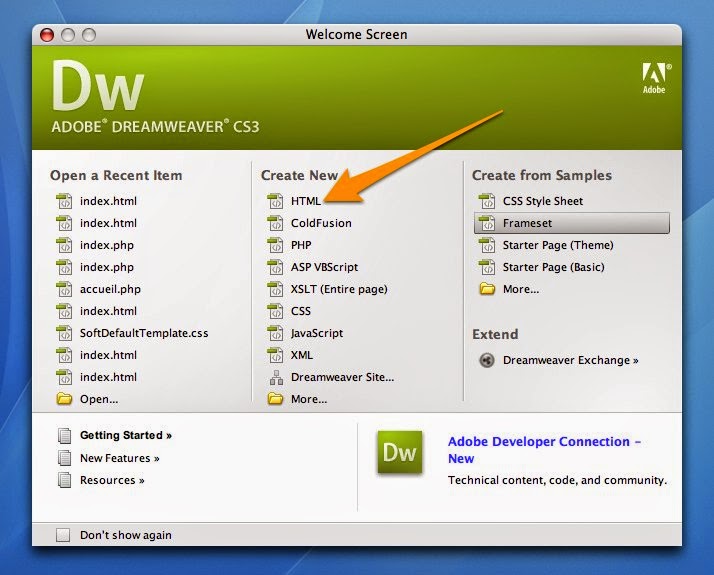Click the page icon beside XML

point(275,355)
